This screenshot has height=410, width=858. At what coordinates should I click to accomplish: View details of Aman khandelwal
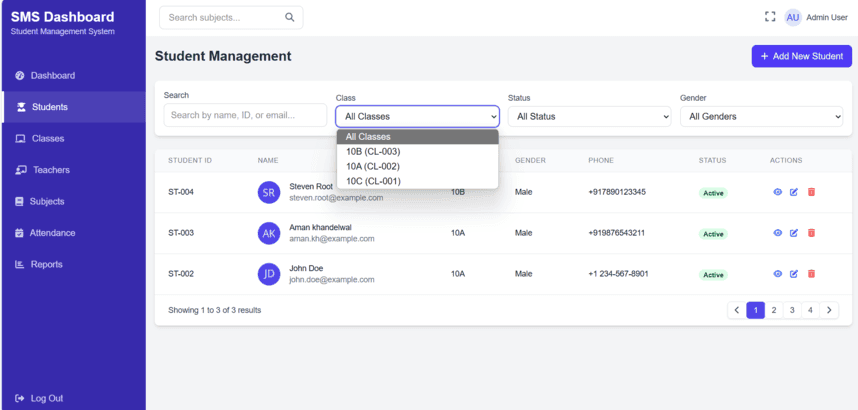[x=778, y=233]
